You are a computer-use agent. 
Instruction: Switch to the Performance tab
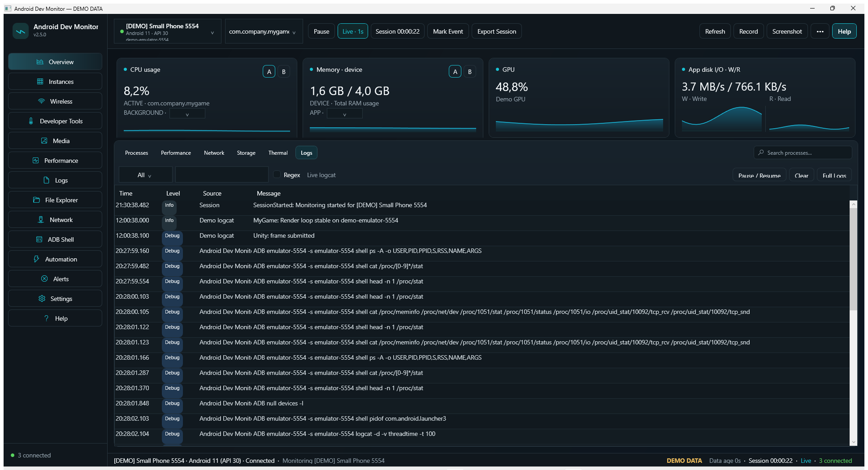point(176,153)
